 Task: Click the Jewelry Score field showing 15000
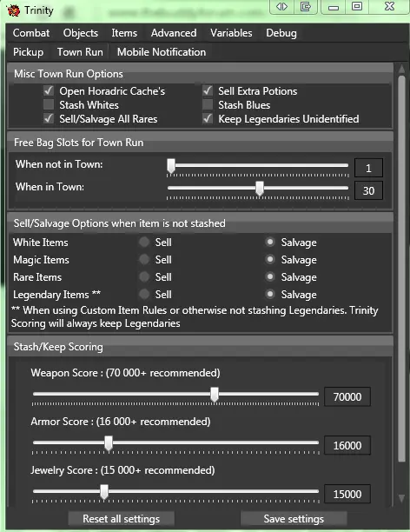[x=347, y=494]
